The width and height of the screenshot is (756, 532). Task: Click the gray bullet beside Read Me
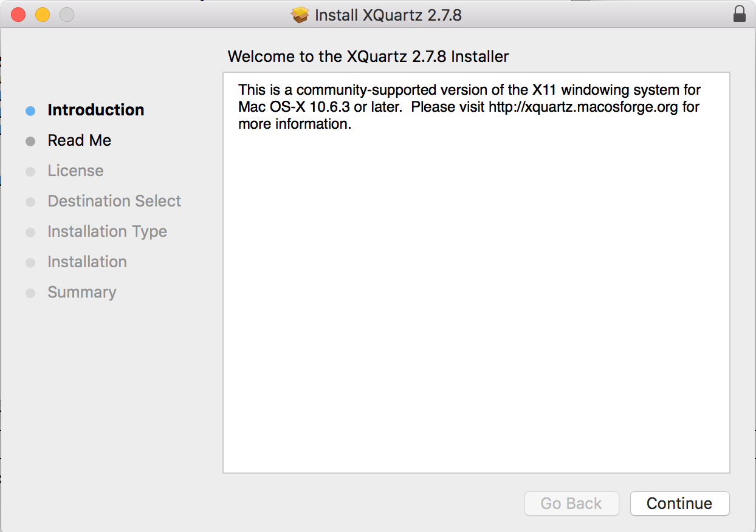30,141
